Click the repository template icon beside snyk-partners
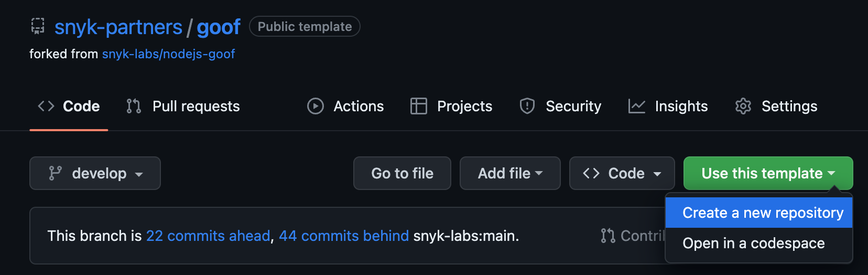 pyautogui.click(x=38, y=26)
